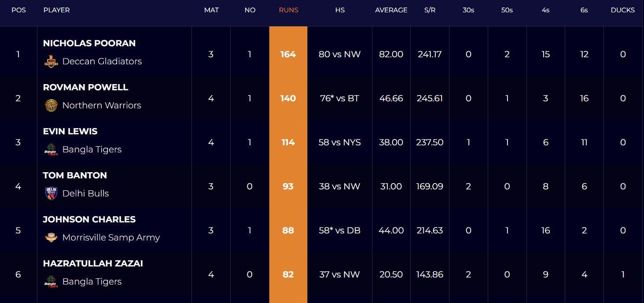
Task: Click the Deccan Gladiators team logo
Action: tap(51, 61)
